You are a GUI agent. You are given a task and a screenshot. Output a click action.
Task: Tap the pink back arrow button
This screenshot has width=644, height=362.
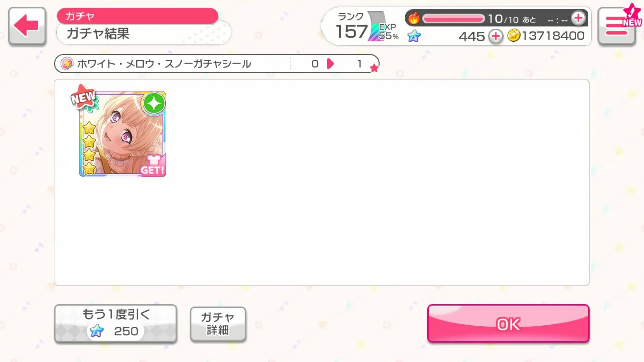click(x=27, y=26)
